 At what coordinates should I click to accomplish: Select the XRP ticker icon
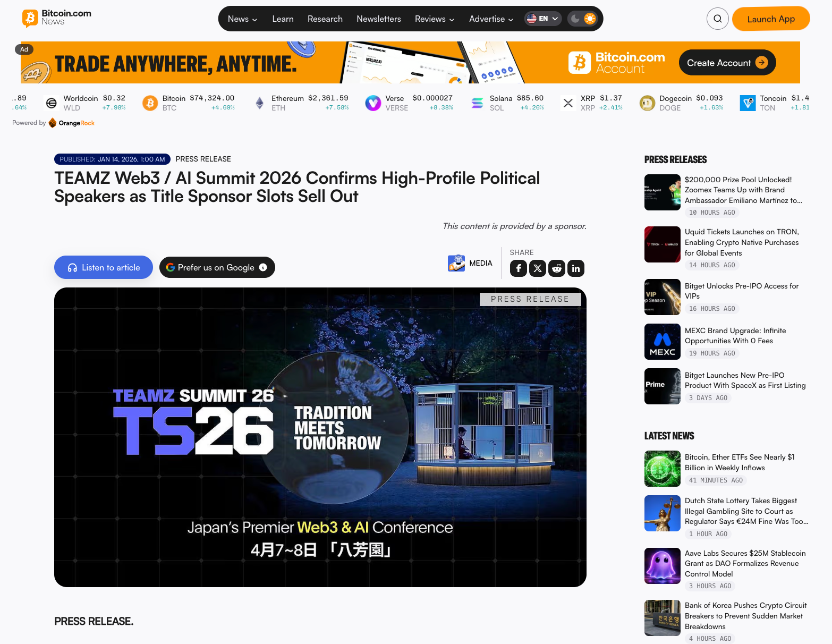[x=568, y=103]
